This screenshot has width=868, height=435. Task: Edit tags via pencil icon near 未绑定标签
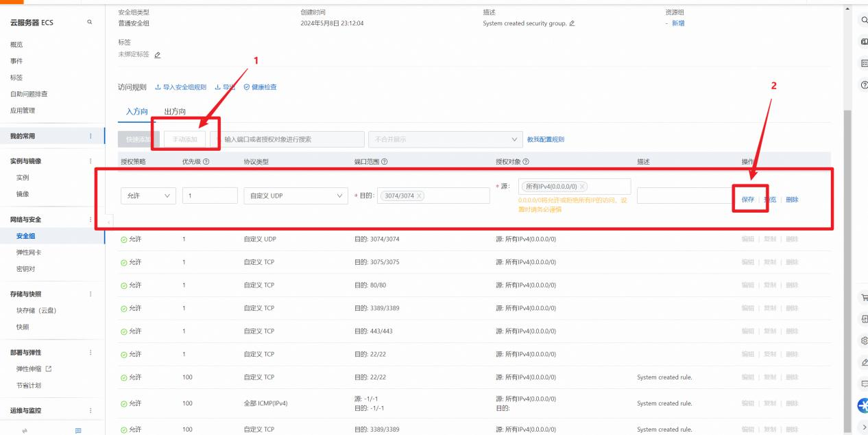(x=157, y=54)
